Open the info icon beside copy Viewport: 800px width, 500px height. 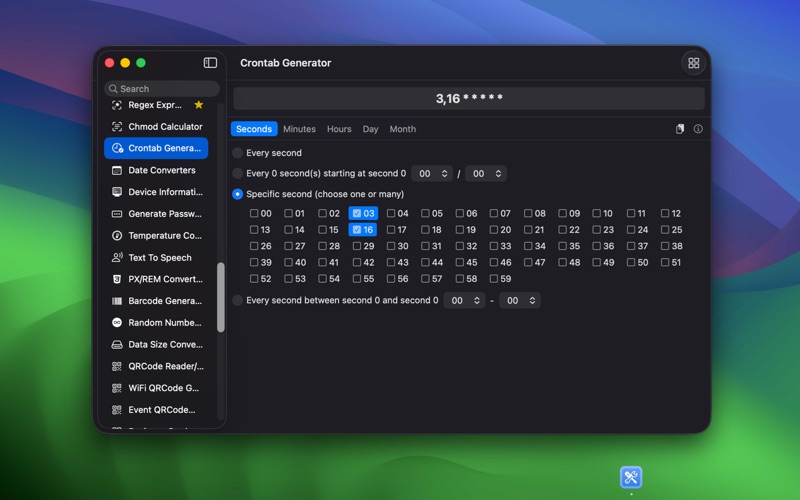(x=698, y=129)
